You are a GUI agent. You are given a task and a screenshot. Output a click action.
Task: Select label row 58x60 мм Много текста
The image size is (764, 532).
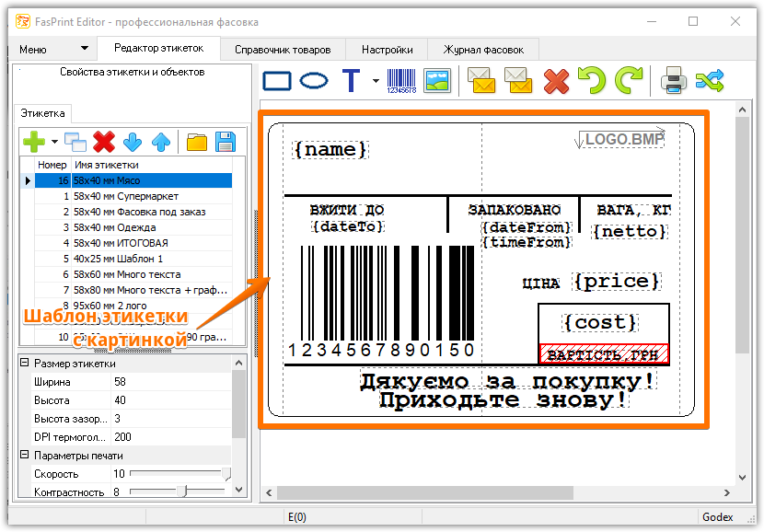pyautogui.click(x=133, y=274)
